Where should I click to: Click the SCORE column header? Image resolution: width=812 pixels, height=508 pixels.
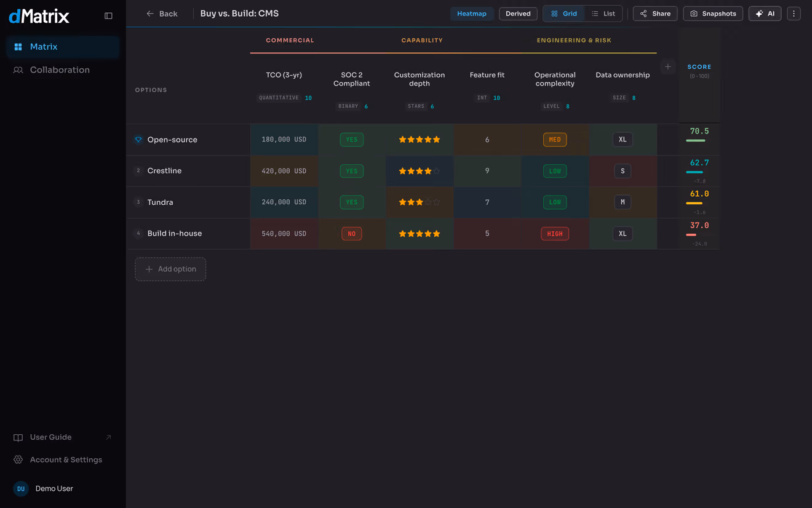pos(699,67)
